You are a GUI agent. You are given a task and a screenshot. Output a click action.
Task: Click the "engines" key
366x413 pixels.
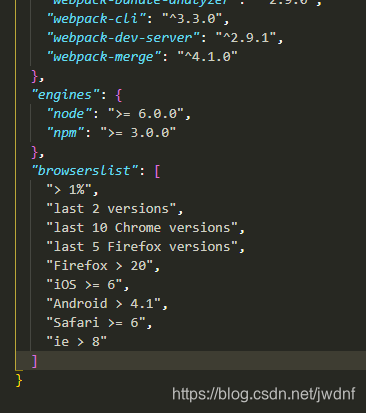click(65, 95)
